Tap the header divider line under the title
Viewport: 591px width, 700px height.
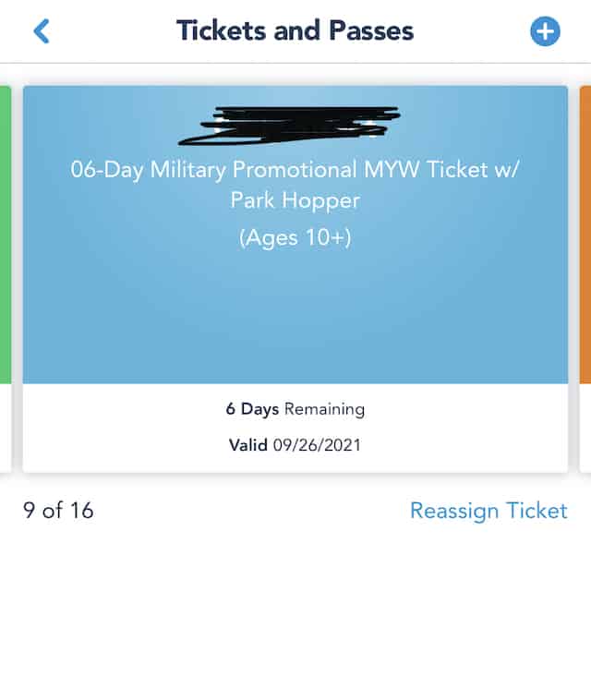[x=295, y=63]
